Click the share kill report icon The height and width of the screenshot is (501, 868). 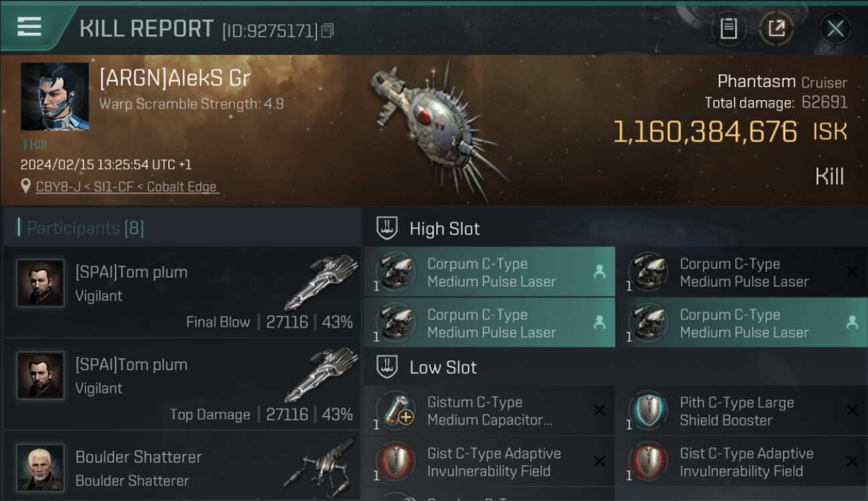777,28
